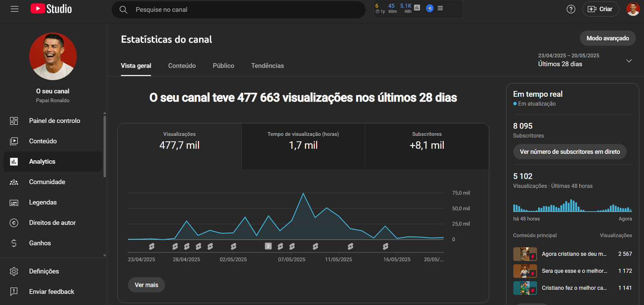Open Definições gear in sidebar
The width and height of the screenshot is (644, 305).
coord(53,271)
